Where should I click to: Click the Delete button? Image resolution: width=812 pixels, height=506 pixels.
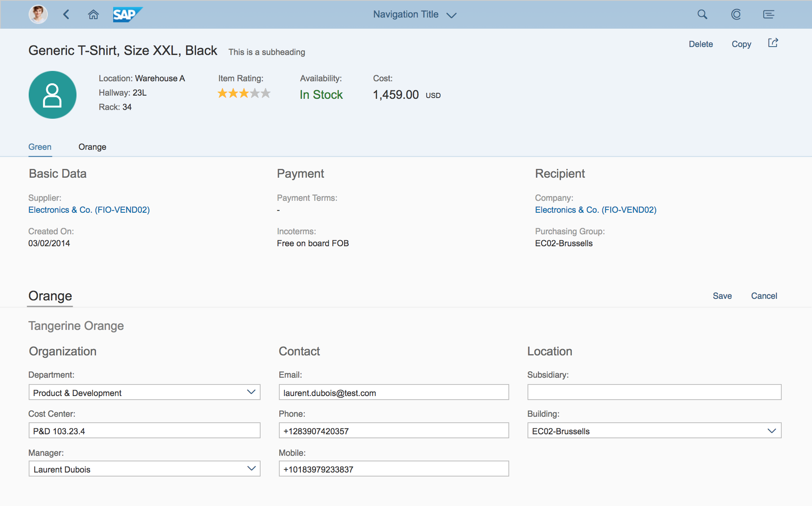(701, 44)
